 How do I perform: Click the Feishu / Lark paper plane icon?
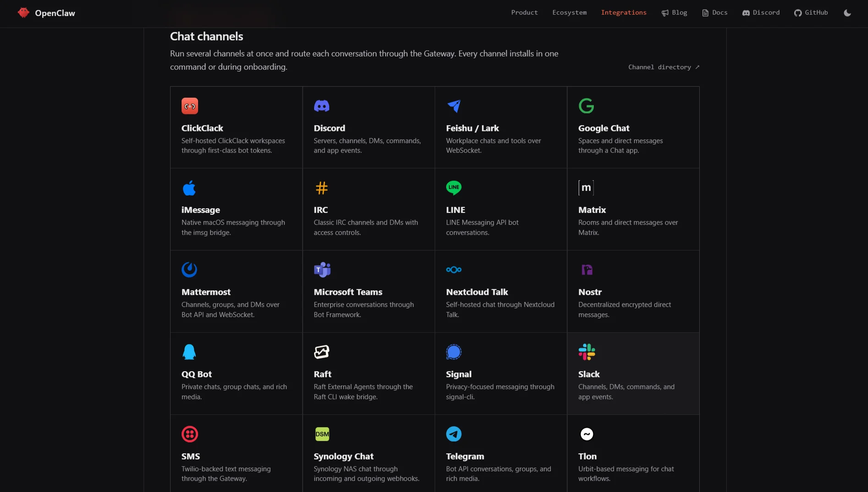pos(454,106)
